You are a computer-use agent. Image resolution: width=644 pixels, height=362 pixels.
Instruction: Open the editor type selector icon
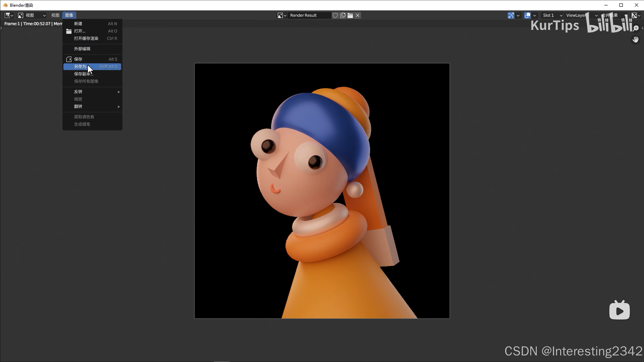pyautogui.click(x=9, y=15)
